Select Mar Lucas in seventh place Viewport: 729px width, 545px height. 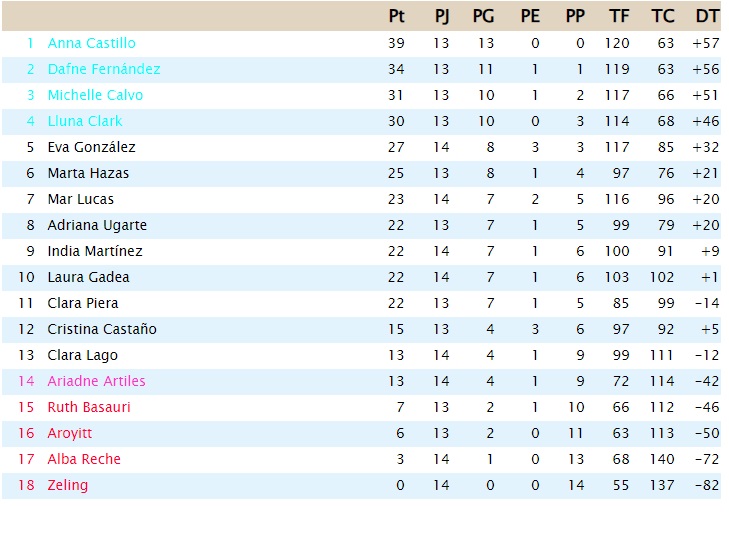tap(81, 199)
